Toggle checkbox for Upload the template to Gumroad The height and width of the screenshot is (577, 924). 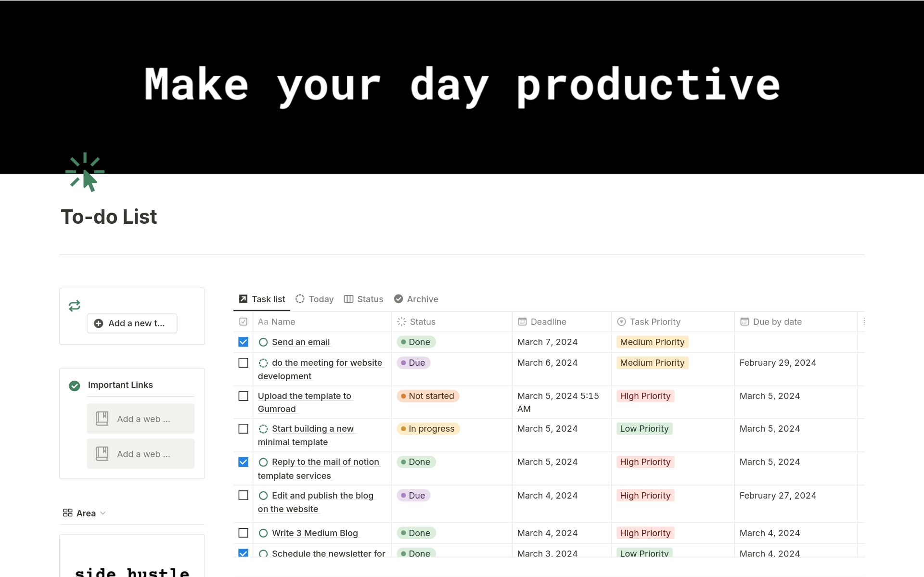point(244,396)
